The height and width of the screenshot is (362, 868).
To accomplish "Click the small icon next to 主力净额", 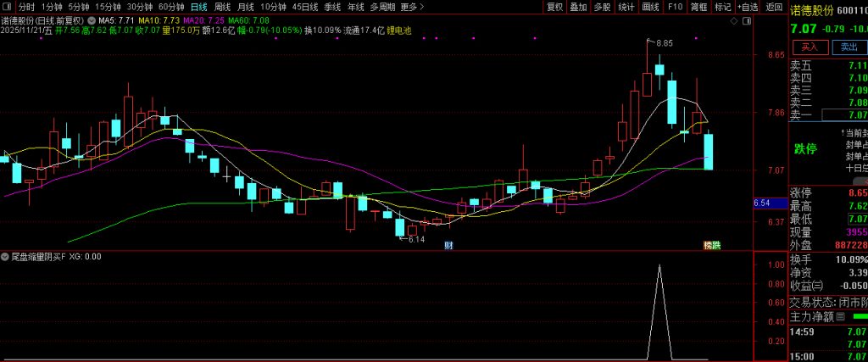I will tap(840, 317).
